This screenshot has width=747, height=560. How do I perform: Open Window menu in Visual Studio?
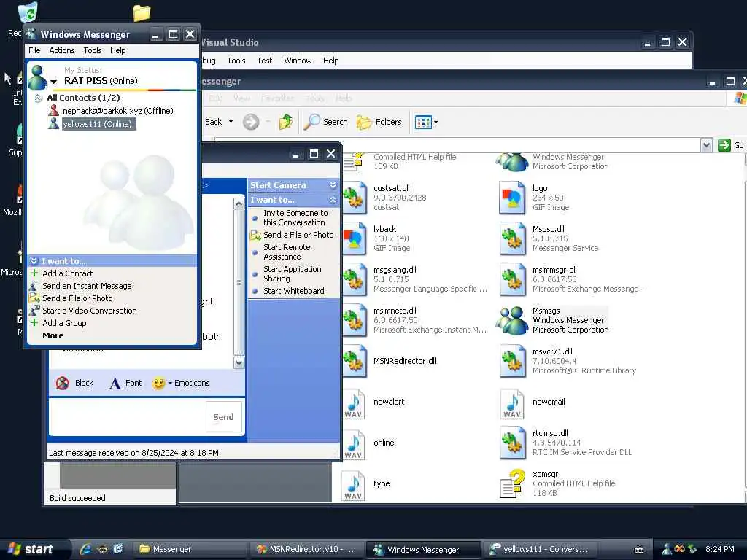pyautogui.click(x=298, y=61)
